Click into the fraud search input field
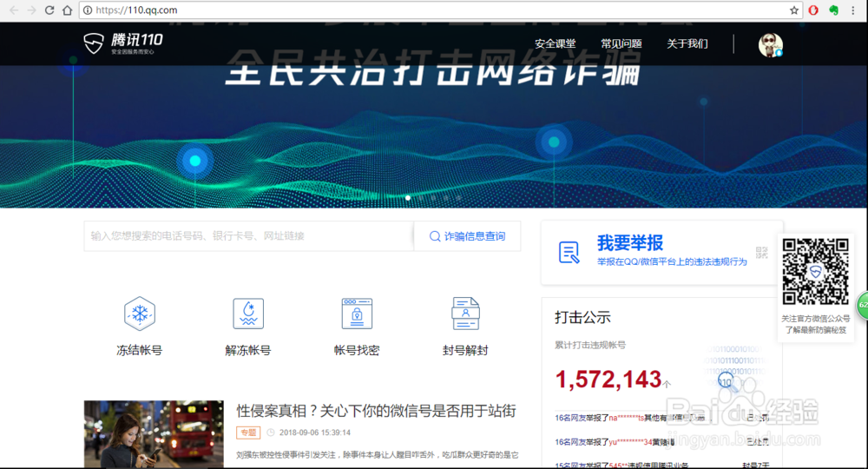Screen dimensions: 868x469 click(x=248, y=236)
